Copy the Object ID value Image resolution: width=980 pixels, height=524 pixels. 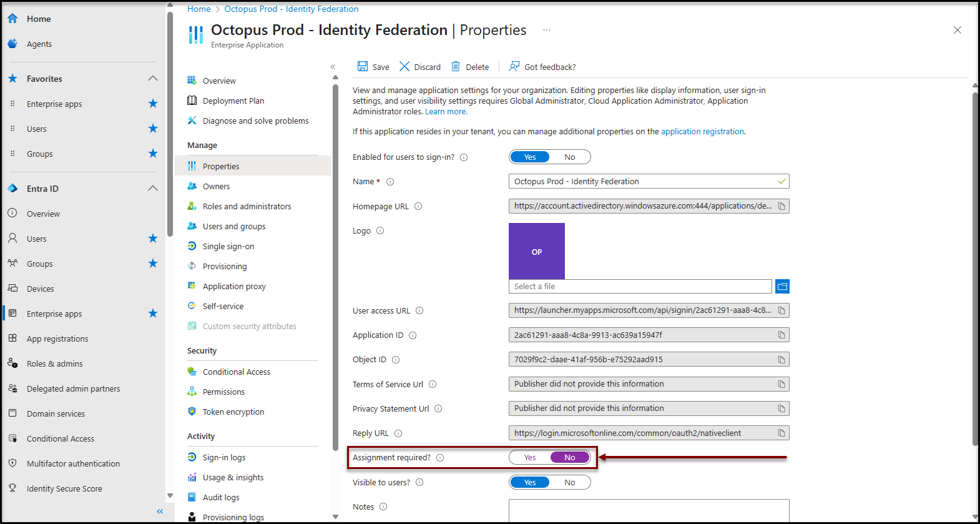click(x=781, y=360)
